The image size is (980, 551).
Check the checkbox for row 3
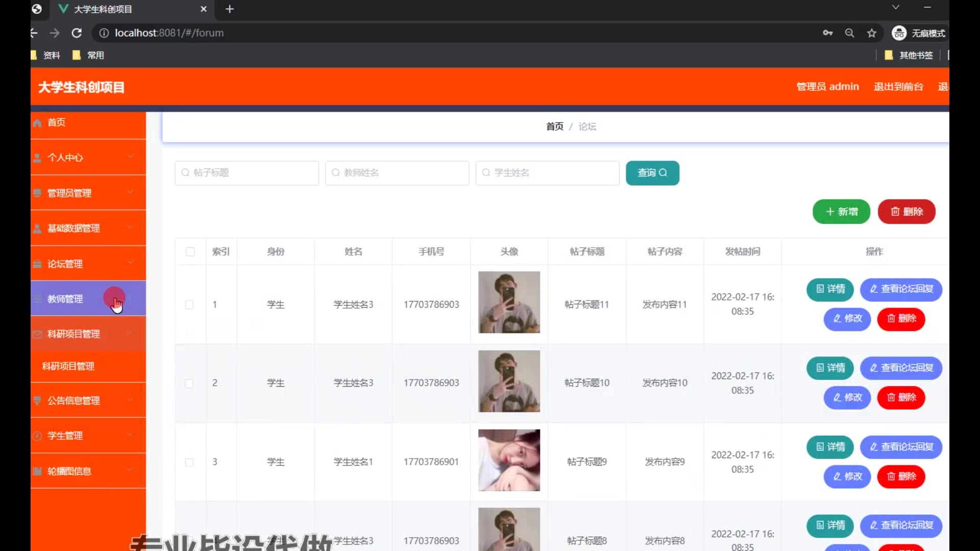point(189,462)
